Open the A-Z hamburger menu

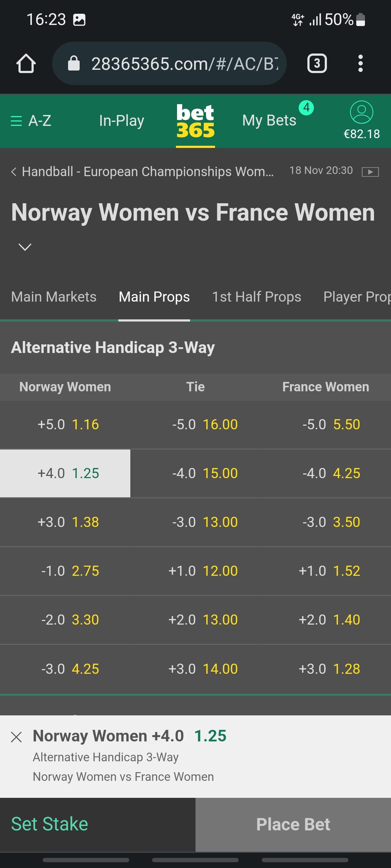point(31,120)
